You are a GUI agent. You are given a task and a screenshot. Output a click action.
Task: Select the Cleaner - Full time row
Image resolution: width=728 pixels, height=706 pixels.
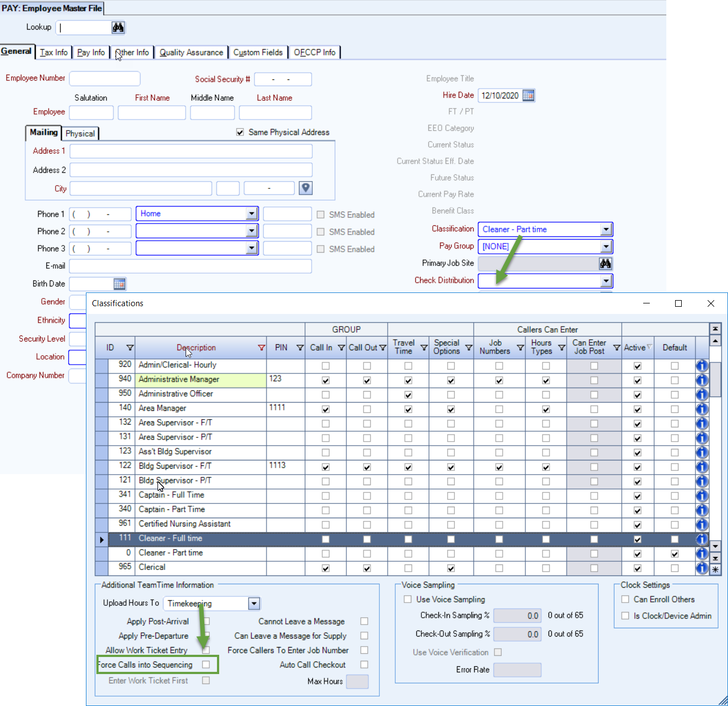[402, 539]
